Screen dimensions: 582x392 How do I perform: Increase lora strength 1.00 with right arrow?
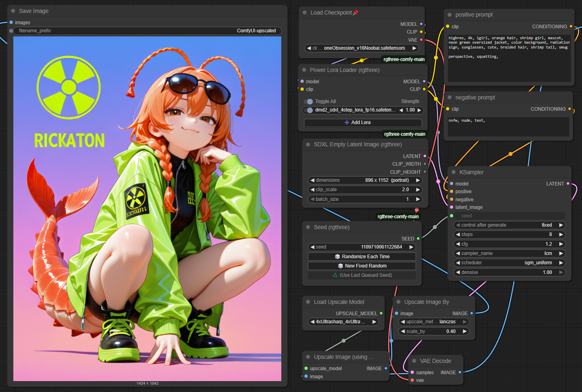pos(419,110)
